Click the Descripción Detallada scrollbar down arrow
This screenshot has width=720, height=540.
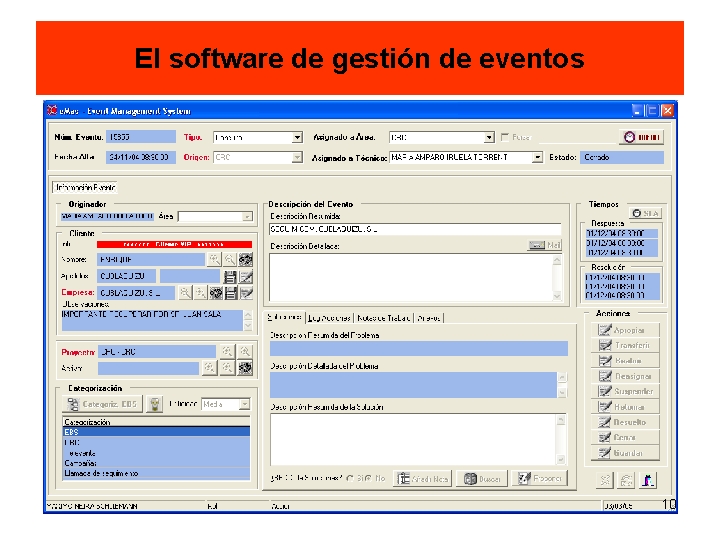click(x=557, y=296)
